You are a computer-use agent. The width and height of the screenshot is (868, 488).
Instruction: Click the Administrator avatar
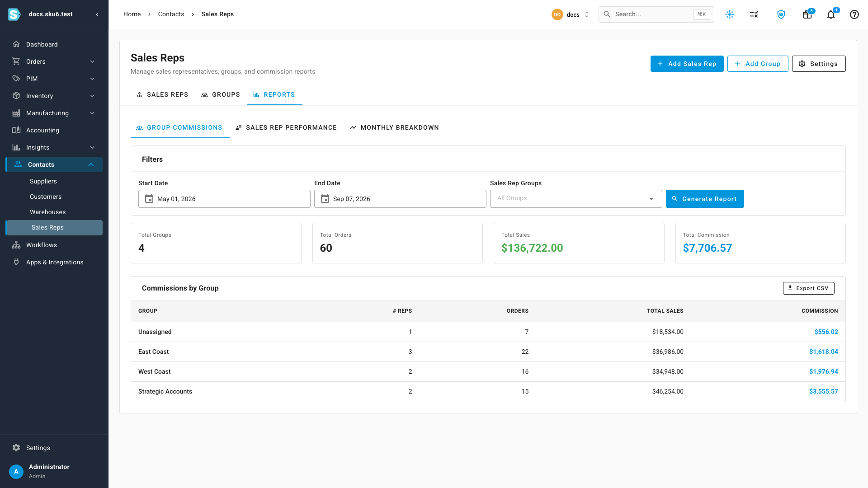point(16,471)
